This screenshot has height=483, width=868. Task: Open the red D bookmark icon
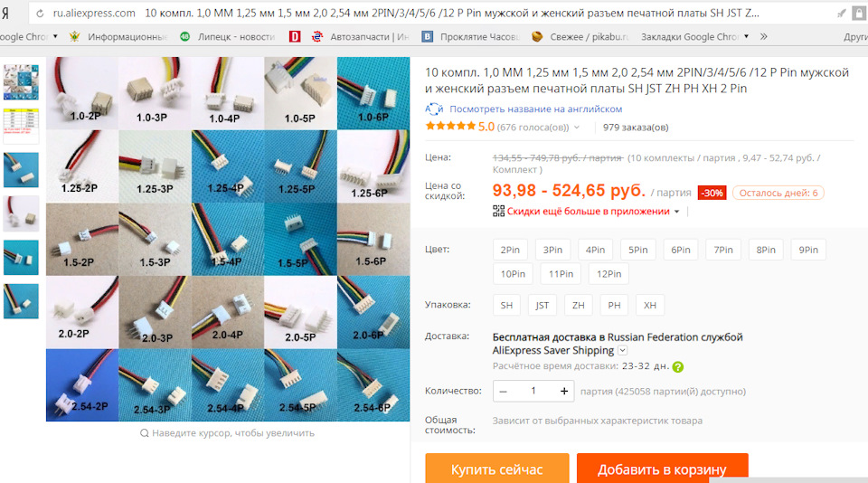click(295, 36)
